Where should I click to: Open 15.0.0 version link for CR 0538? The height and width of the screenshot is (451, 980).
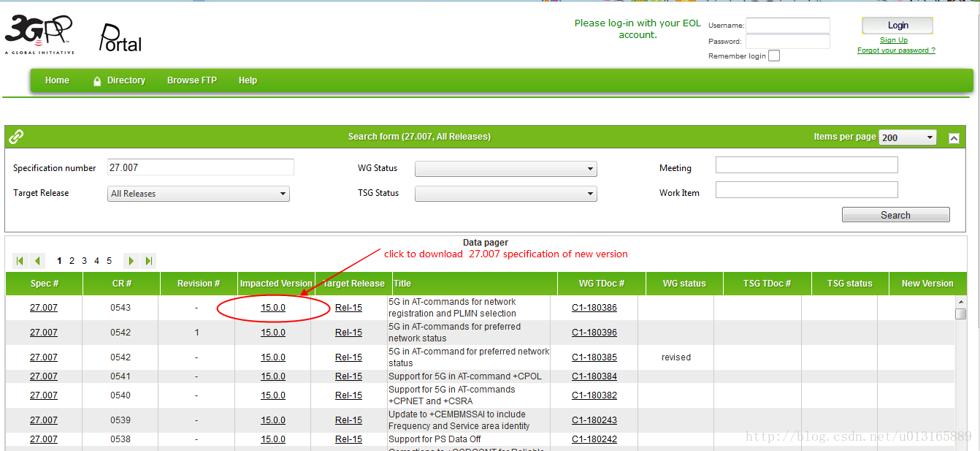click(273, 439)
